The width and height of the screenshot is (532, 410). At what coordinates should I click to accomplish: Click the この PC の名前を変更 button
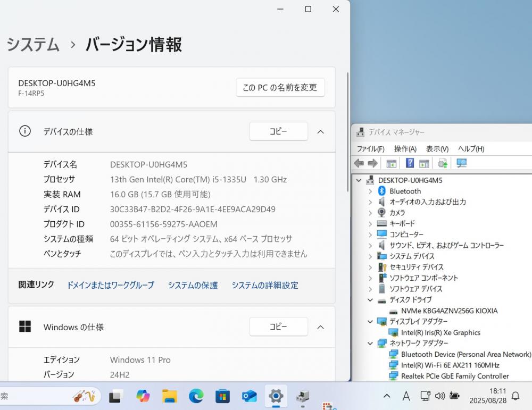coord(280,88)
